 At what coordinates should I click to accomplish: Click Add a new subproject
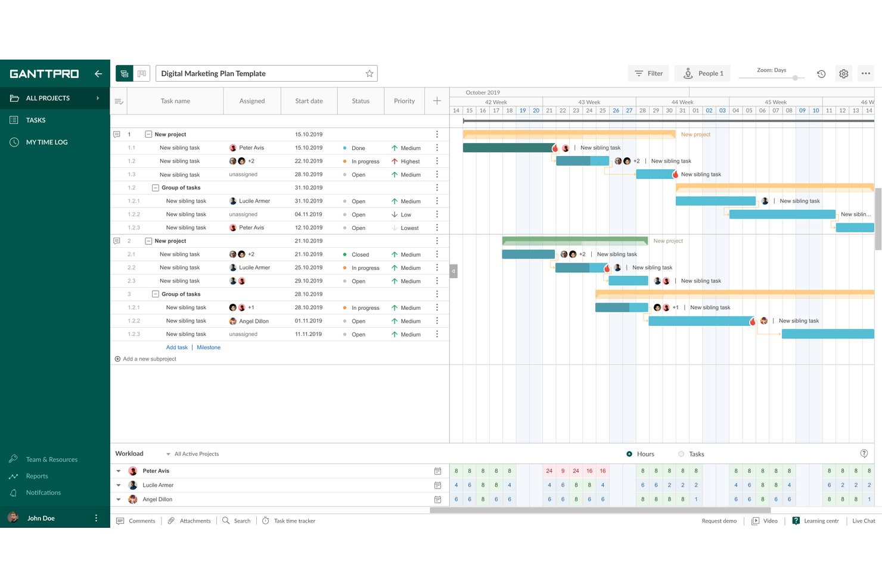pyautogui.click(x=145, y=359)
